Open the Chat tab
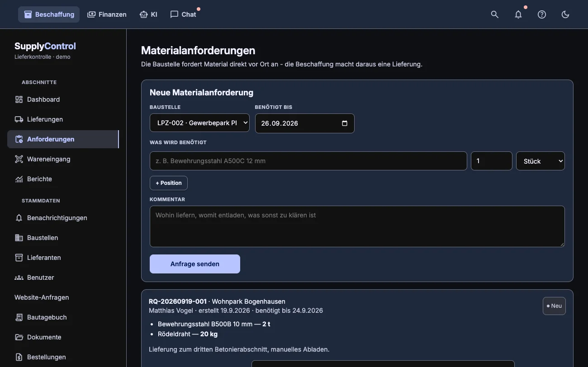This screenshot has width=588, height=367. 183,14
